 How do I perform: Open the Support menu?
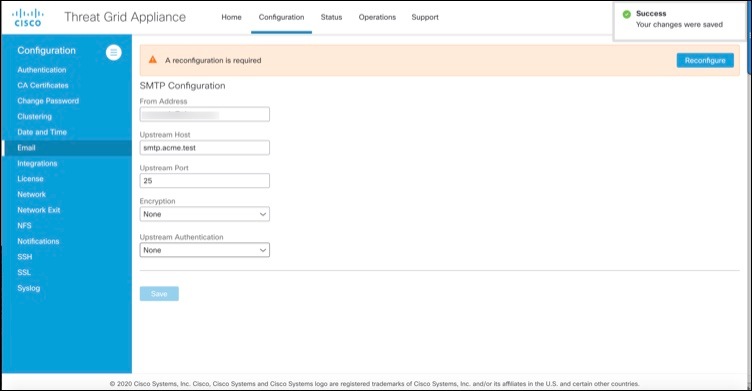[425, 17]
